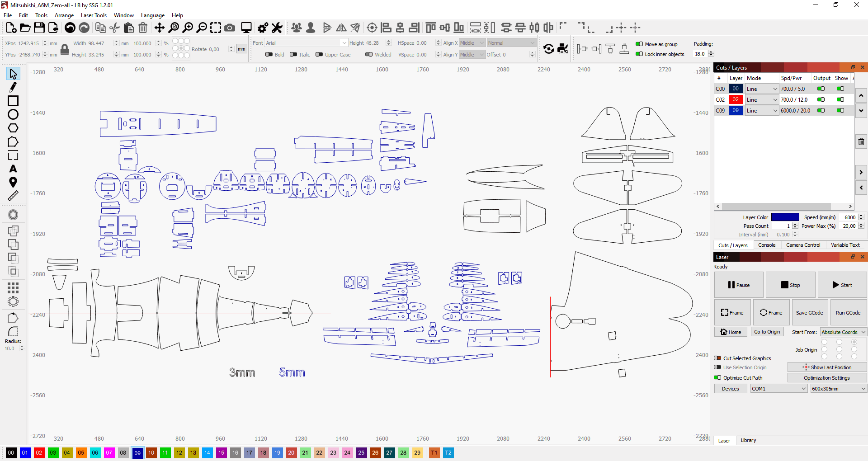Click the Delete trash icon in toolbar
Screen dimensions: 868x461
[x=143, y=28]
